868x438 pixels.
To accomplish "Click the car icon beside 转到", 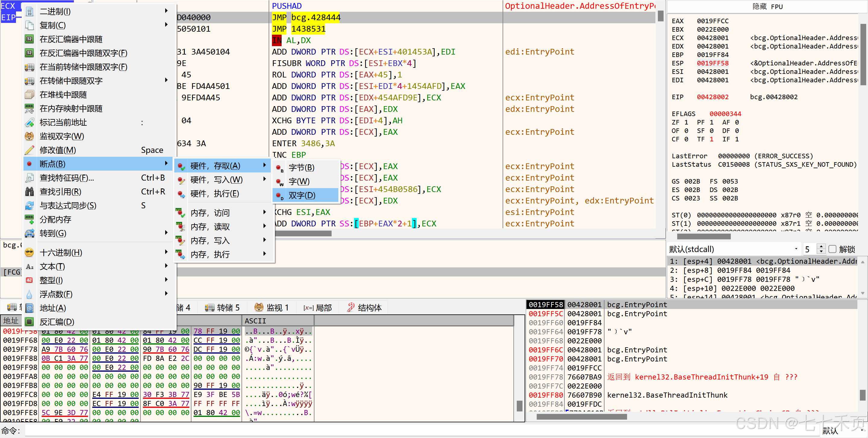I will [30, 233].
